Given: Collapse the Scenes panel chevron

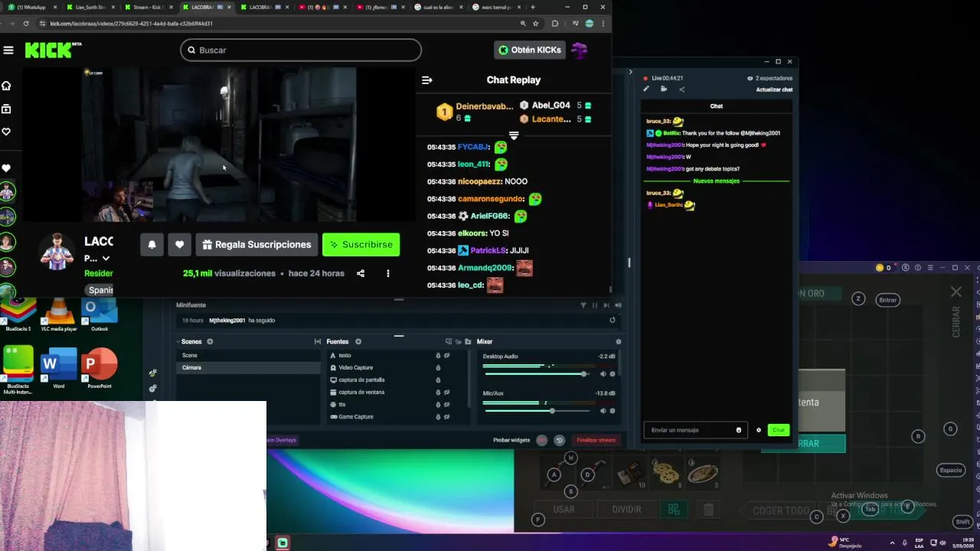Looking at the screenshot, I should (178, 342).
